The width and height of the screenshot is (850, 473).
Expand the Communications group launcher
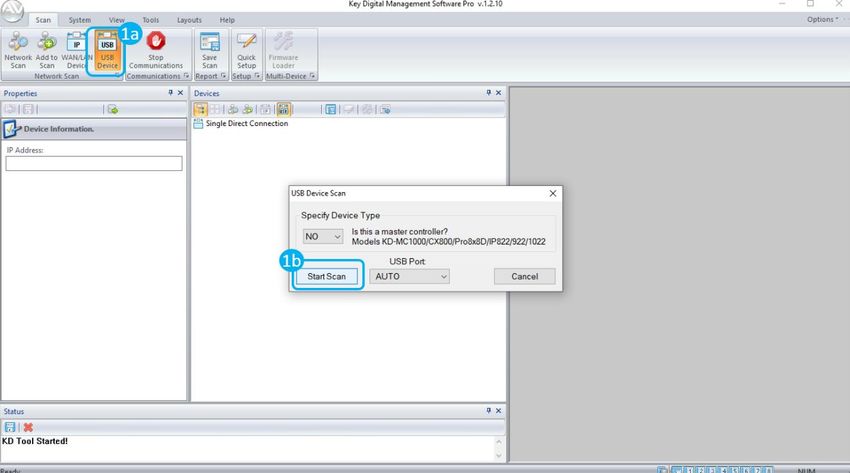point(186,76)
